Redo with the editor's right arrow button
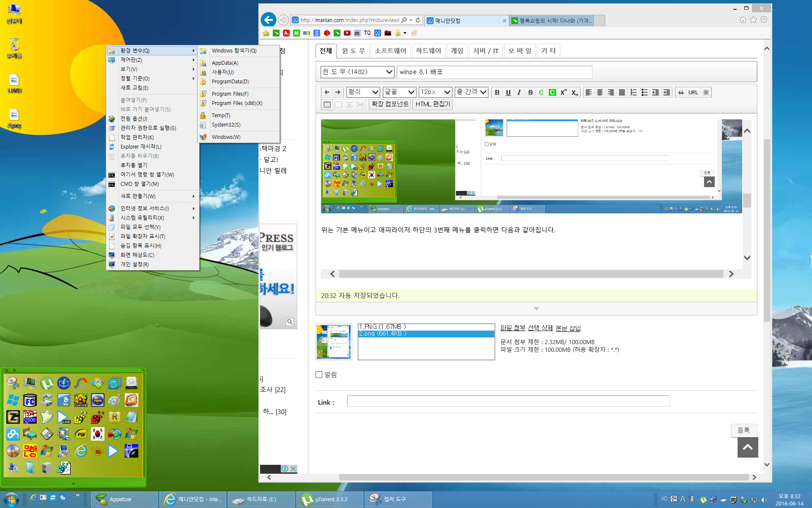812x508 pixels. pos(337,92)
